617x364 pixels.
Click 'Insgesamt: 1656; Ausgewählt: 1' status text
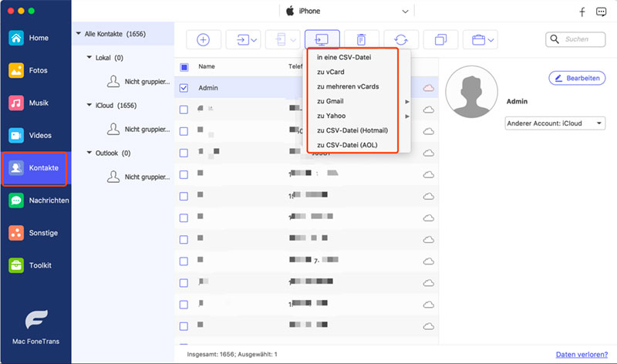coord(232,354)
